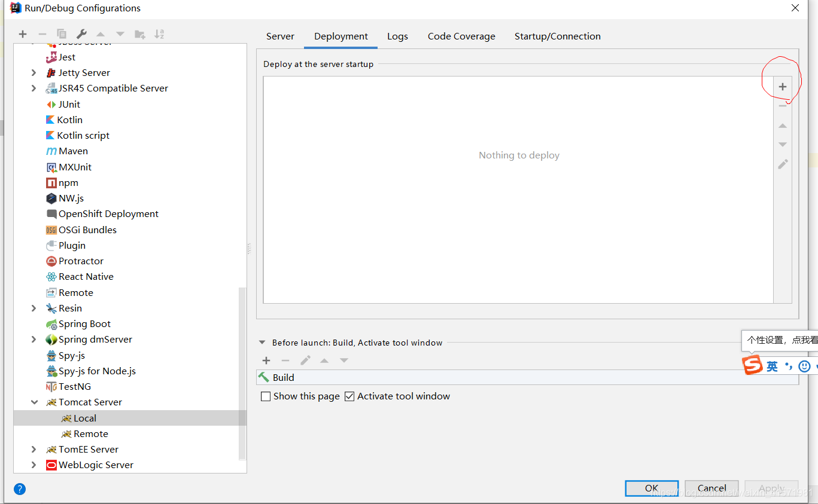
Task: Select the React Native configuration type
Action: pos(80,276)
